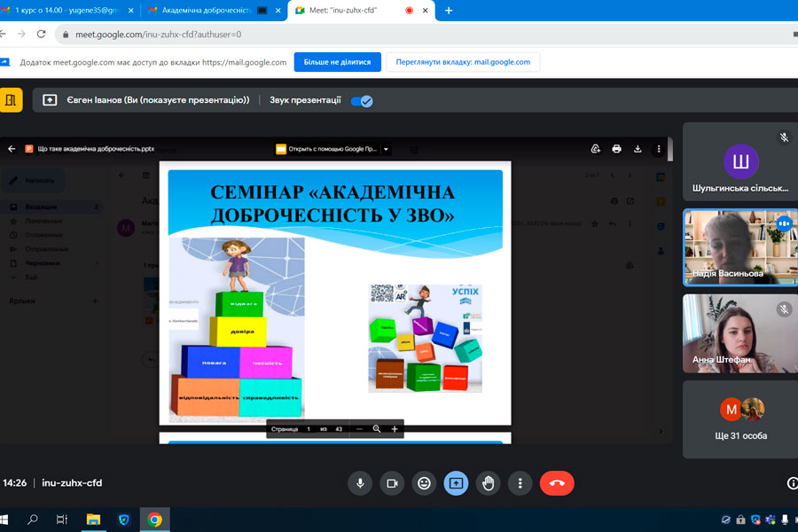
Task: Download the pptx file
Action: point(638,149)
